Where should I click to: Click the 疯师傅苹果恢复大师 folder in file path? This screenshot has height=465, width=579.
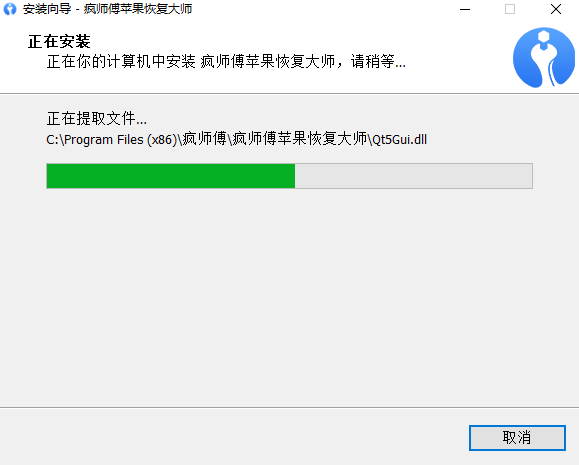tap(300, 140)
